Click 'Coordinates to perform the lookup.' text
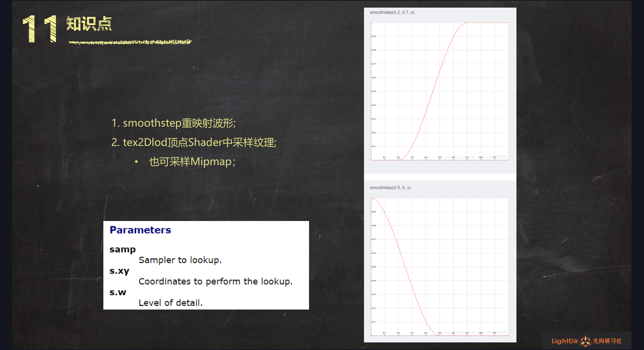644x350 pixels. 216,282
